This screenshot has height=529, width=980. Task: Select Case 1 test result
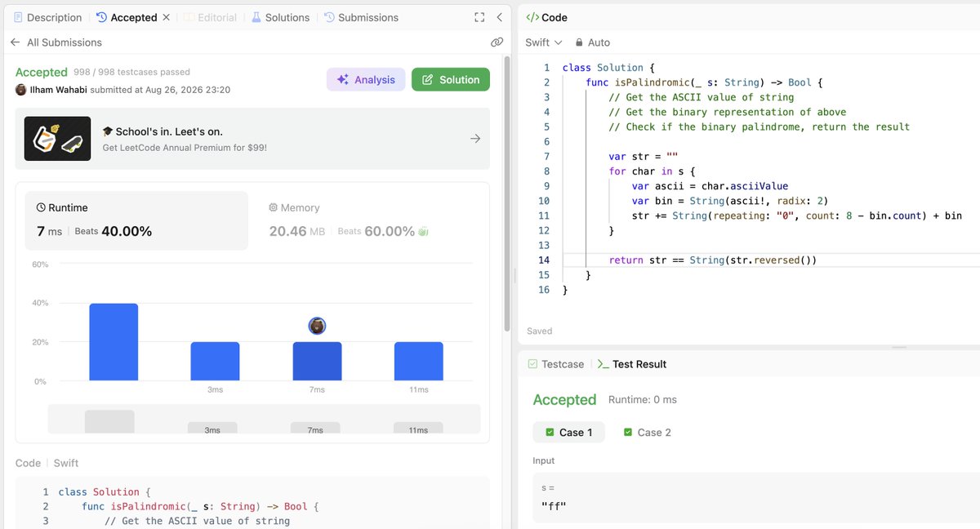coord(568,433)
